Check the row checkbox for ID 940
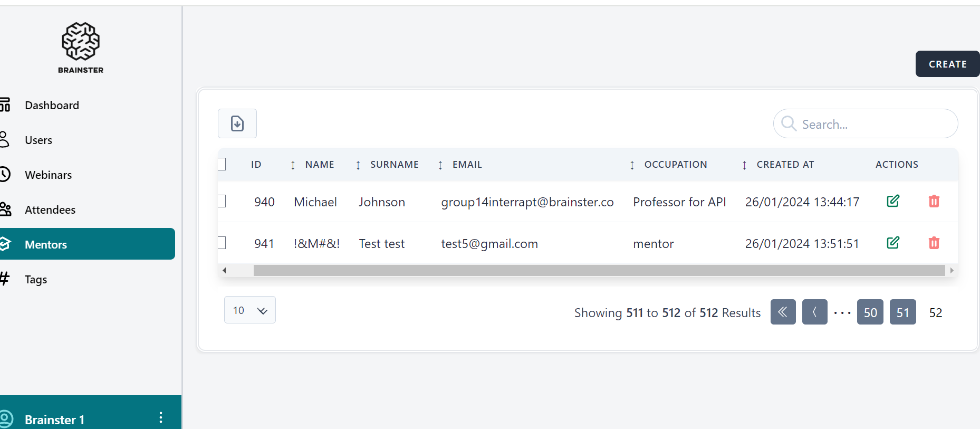 pos(222,201)
